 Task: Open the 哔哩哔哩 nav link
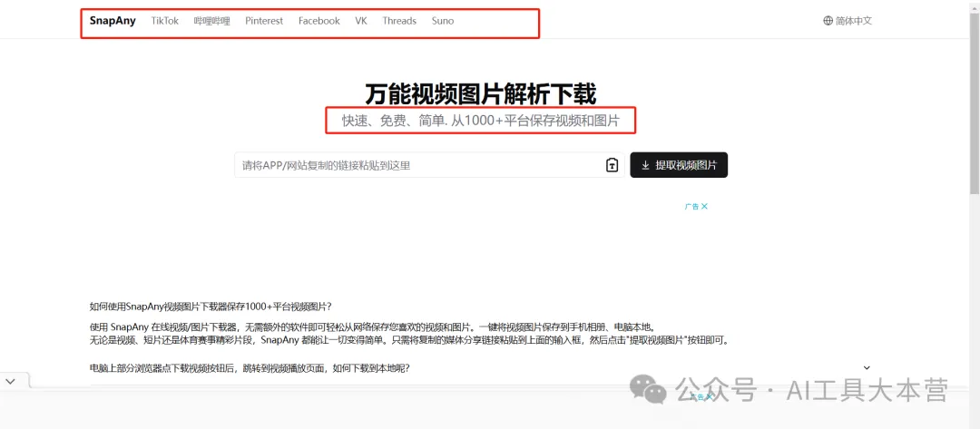pos(211,21)
